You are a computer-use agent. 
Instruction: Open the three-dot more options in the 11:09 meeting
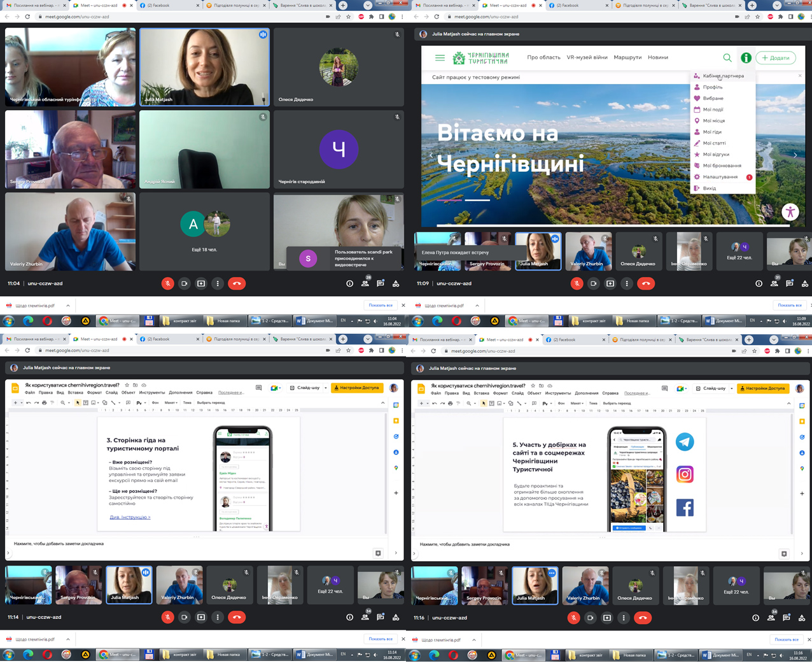627,283
